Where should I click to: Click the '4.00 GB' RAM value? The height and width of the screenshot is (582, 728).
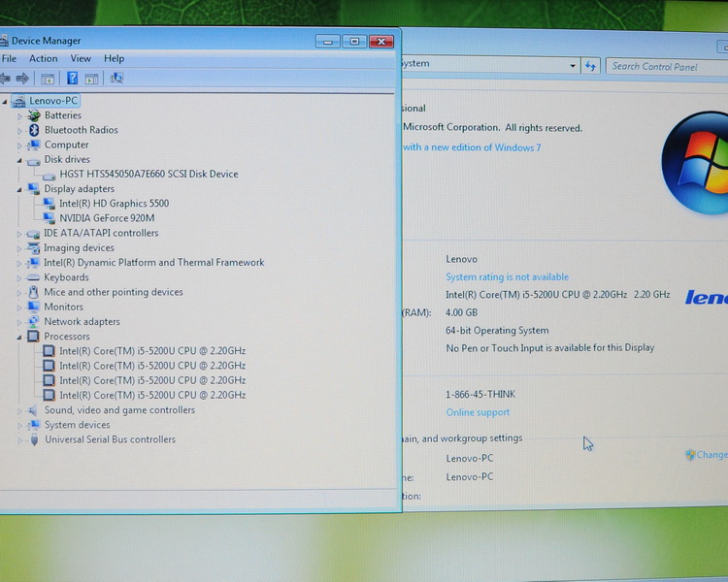(x=461, y=312)
